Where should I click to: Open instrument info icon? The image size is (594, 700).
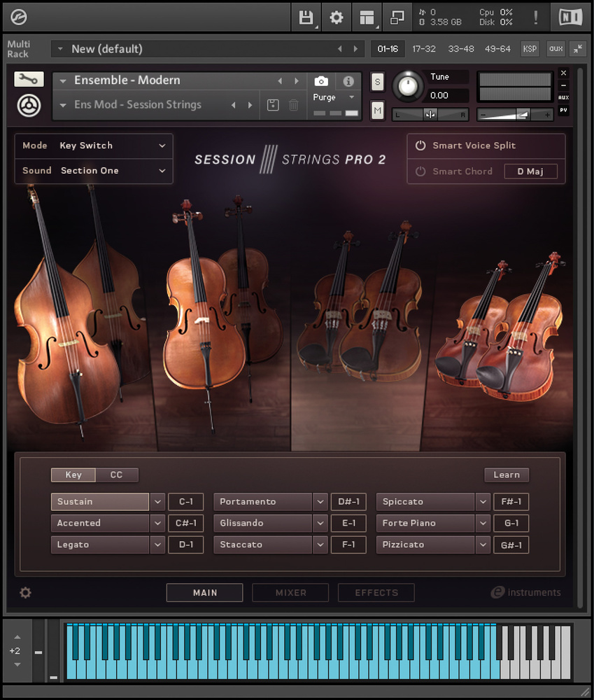click(x=348, y=81)
